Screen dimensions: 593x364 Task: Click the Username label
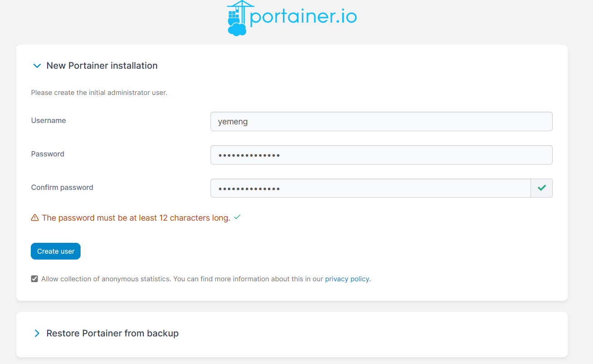click(48, 121)
